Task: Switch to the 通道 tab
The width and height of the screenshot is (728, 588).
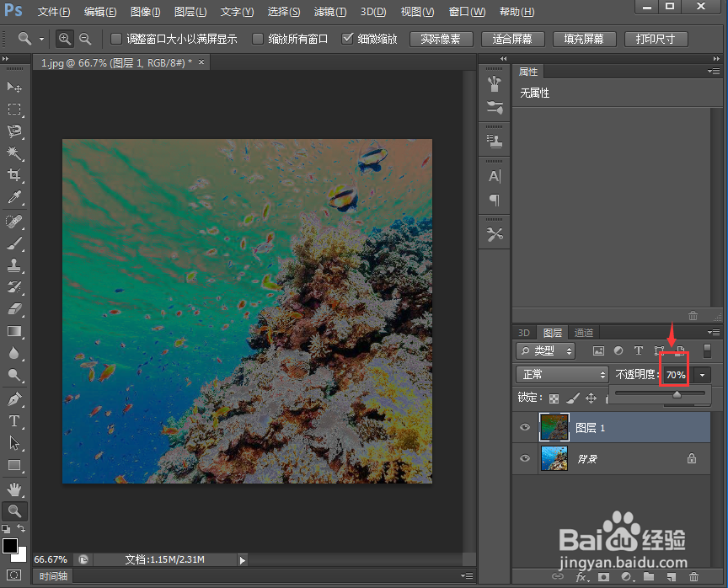Action: pyautogui.click(x=584, y=332)
